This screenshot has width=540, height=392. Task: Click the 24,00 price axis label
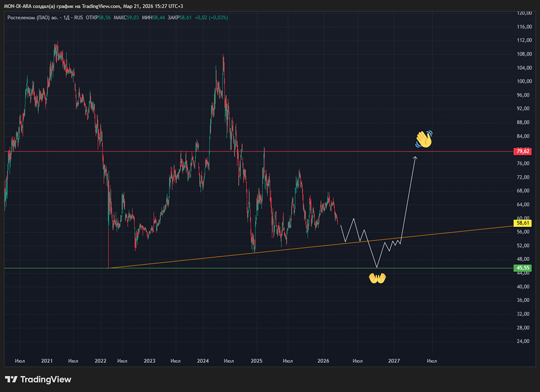[524, 341]
